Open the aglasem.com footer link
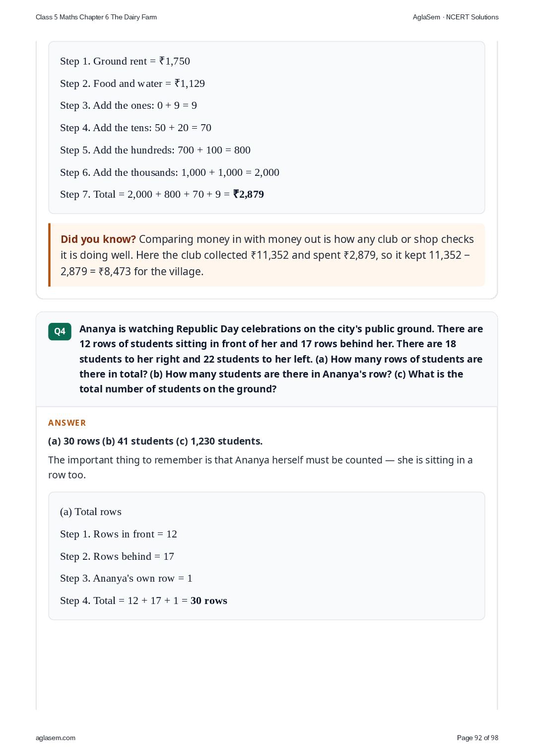 click(56, 738)
